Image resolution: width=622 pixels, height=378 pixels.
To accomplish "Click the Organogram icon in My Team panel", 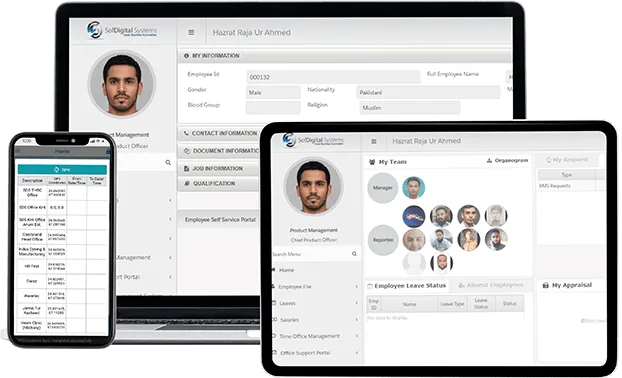I will pos(489,161).
